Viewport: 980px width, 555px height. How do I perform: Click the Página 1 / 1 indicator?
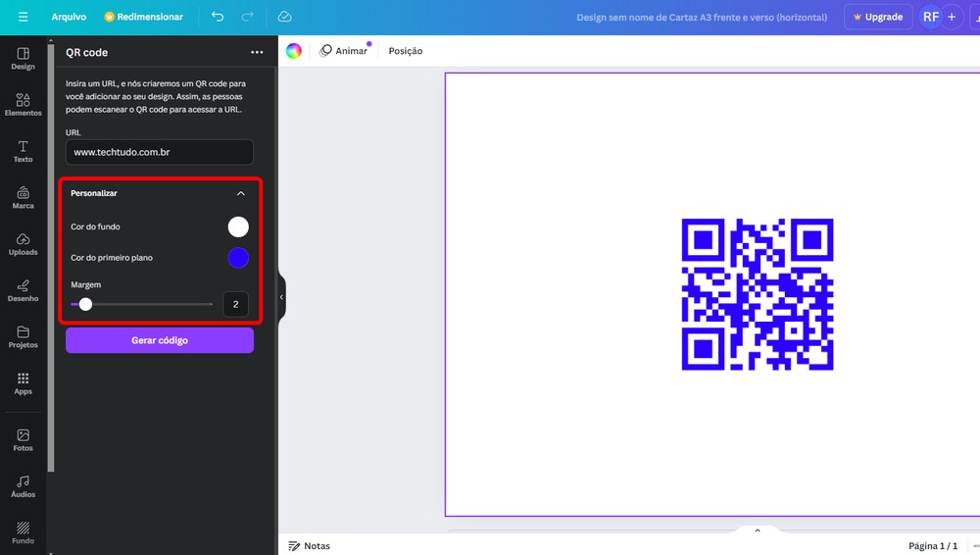pos(933,545)
